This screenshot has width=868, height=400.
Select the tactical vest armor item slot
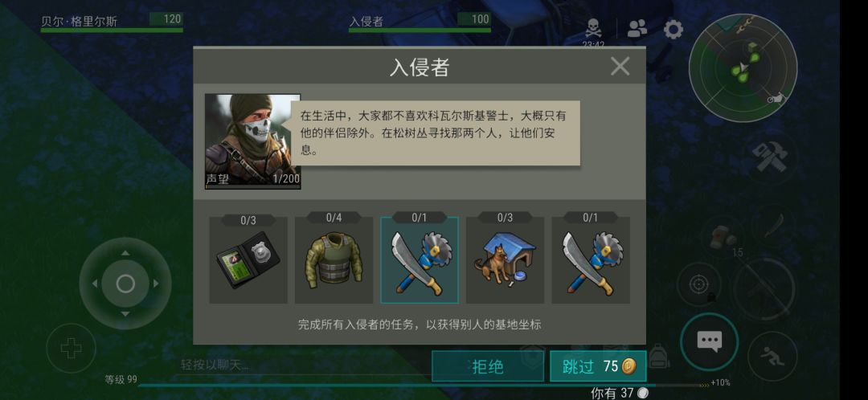tap(334, 260)
